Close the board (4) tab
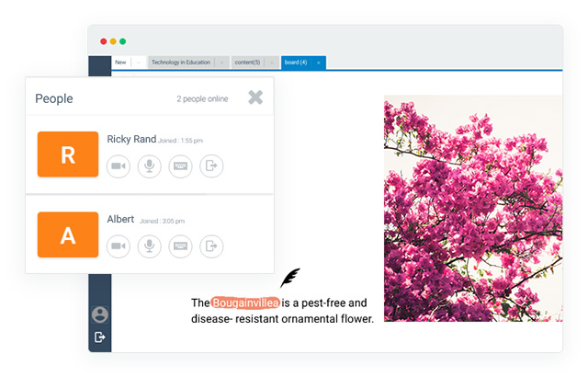Image resolution: width=588 pixels, height=377 pixels. 319,63
